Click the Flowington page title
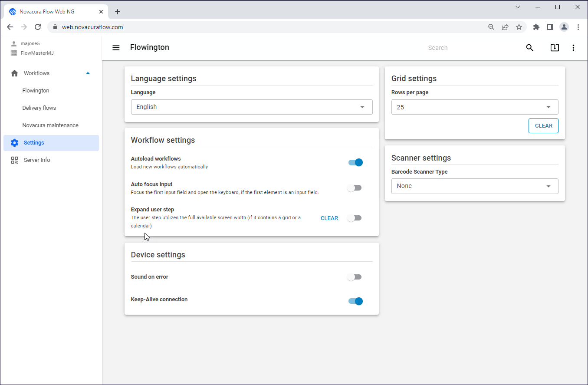 coord(150,47)
